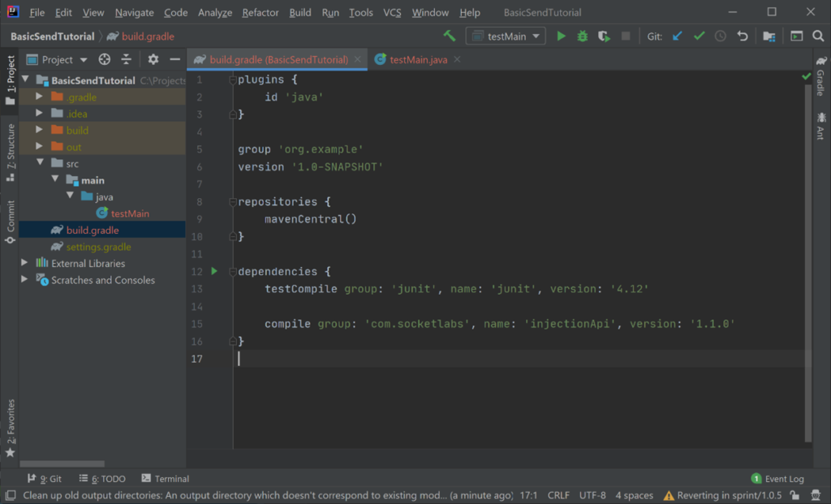Click the editor vertical scrollbar
This screenshot has width=831, height=504.
point(807,262)
